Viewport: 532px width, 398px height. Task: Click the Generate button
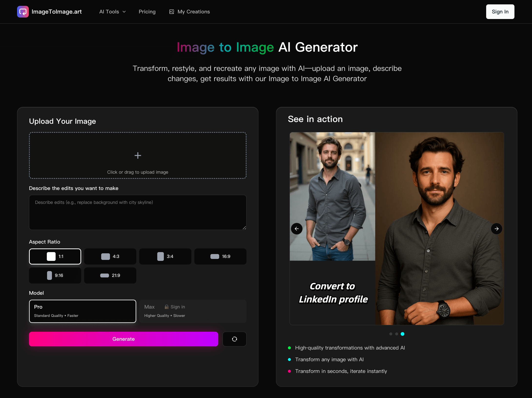(x=124, y=339)
